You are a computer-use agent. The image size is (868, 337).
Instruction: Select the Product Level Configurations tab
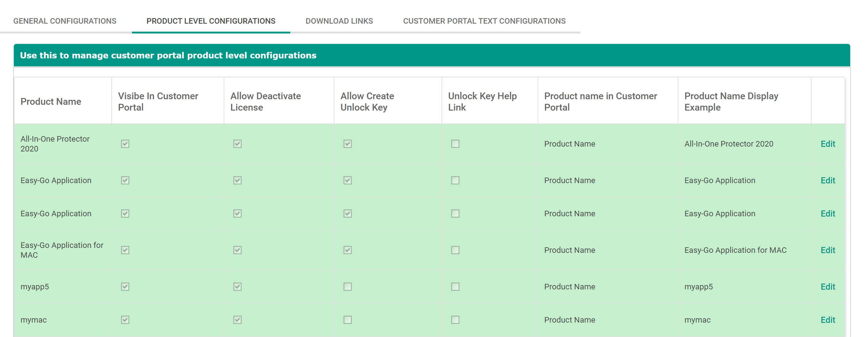211,21
